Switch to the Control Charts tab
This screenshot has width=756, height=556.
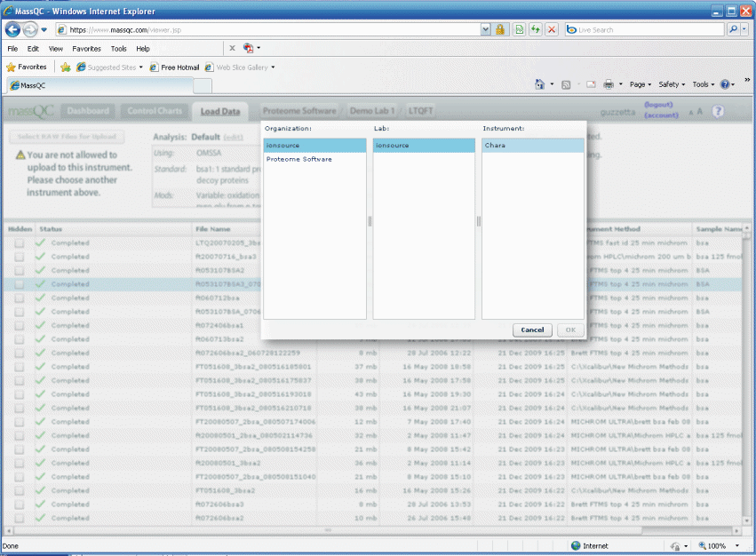[x=155, y=111]
